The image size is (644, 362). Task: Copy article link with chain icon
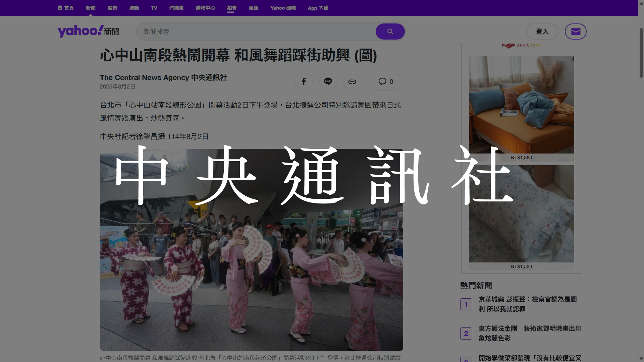click(x=352, y=81)
